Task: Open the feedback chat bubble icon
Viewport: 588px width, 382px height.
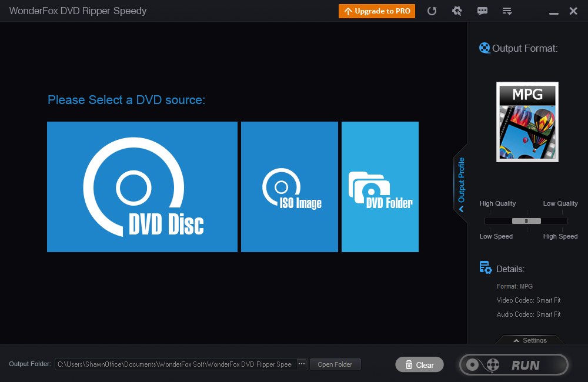Action: pos(482,11)
